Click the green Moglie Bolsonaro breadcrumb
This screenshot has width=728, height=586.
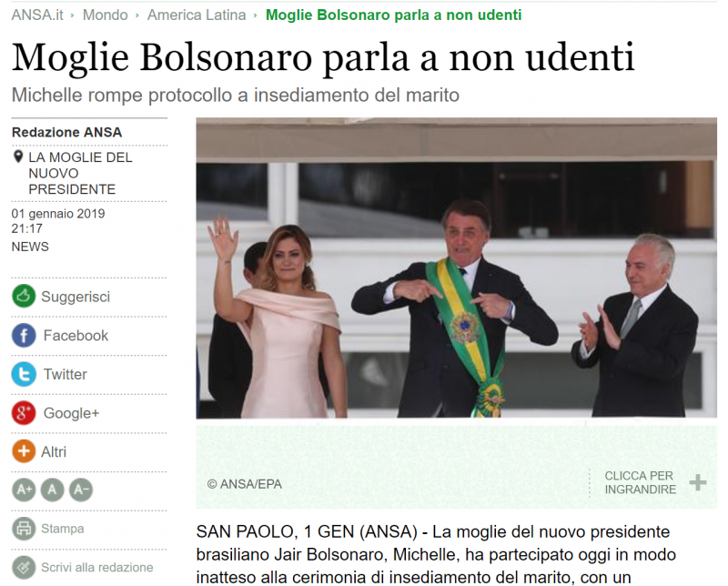click(x=394, y=15)
